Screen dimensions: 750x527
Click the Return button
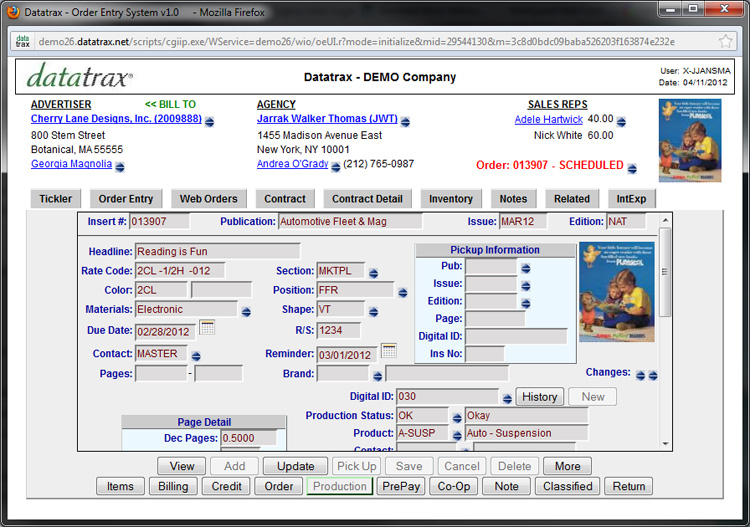coord(629,486)
